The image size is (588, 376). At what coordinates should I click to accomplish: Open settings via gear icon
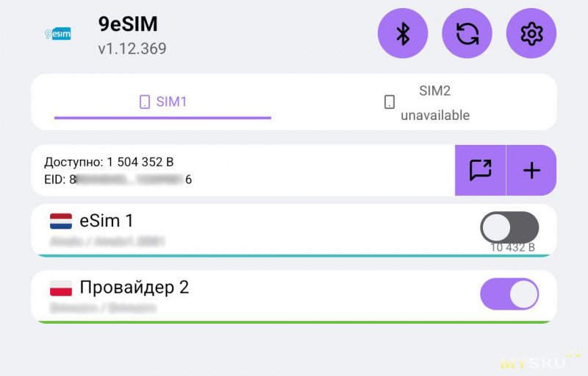(531, 34)
